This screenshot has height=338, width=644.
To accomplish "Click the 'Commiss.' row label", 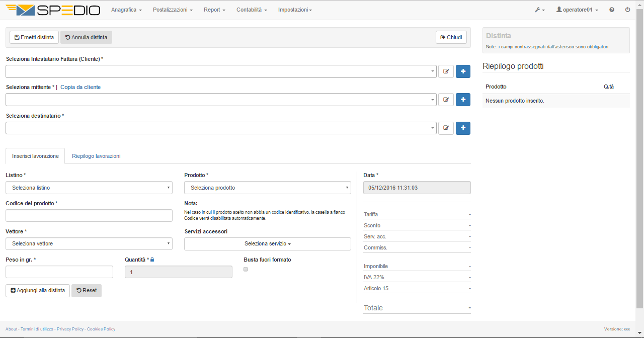I will pyautogui.click(x=375, y=247).
